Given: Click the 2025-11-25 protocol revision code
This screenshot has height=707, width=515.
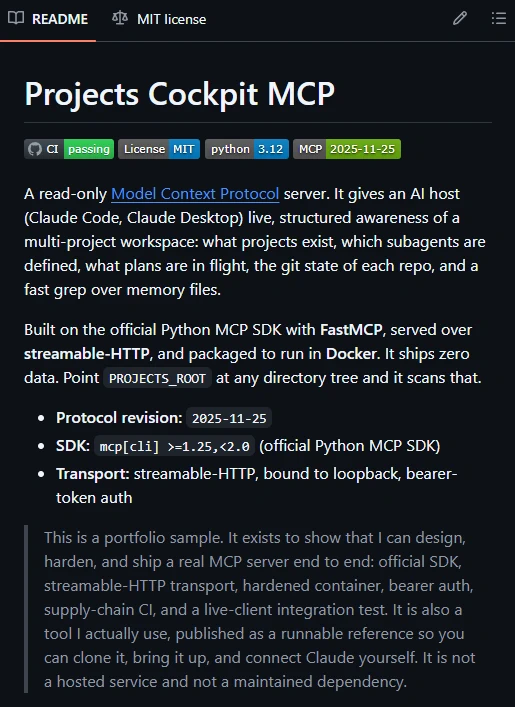Looking at the screenshot, I should tap(229, 418).
